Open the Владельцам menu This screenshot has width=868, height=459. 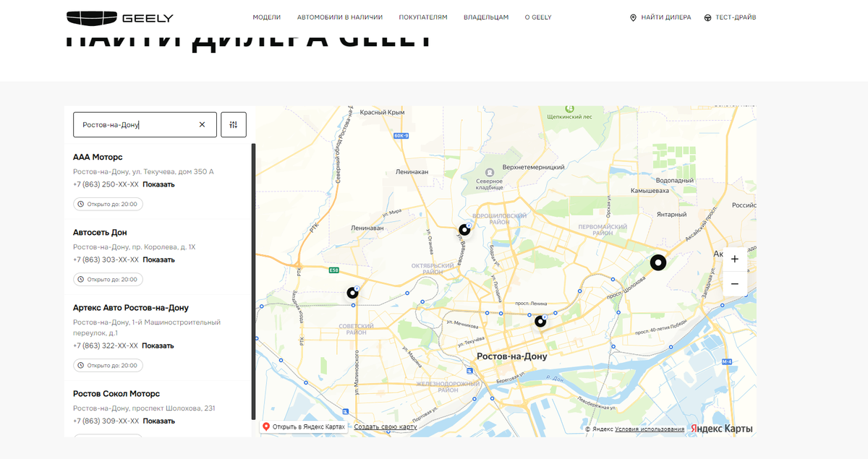(x=486, y=17)
